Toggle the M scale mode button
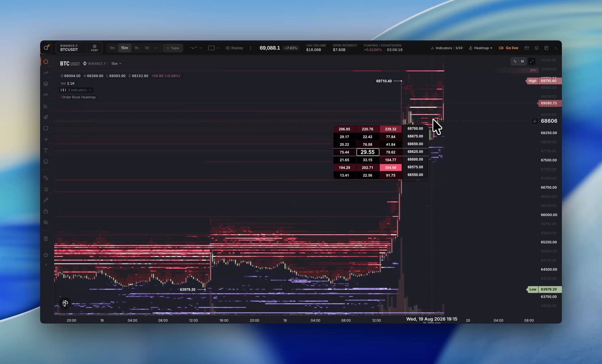 click(522, 61)
